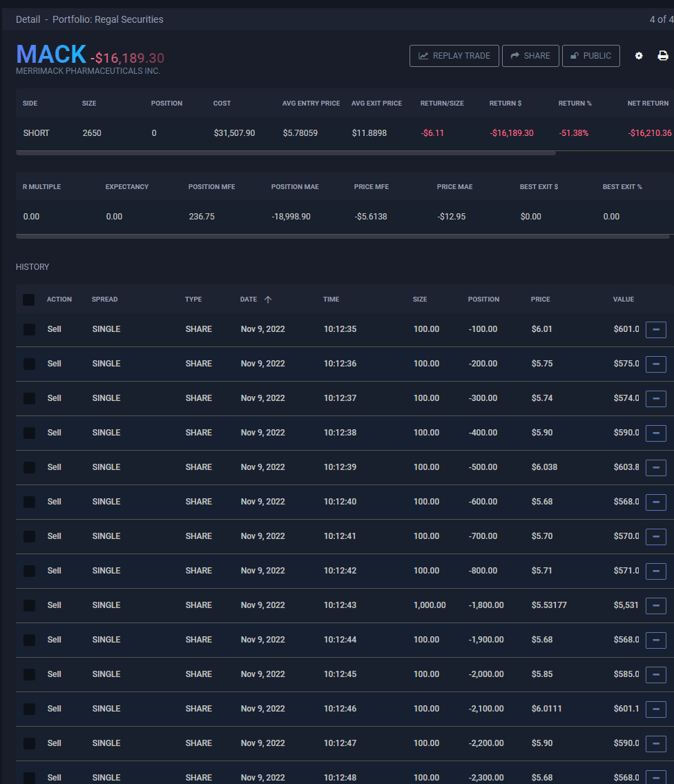Sort history by the Action column
Image resolution: width=674 pixels, height=784 pixels.
(x=59, y=300)
